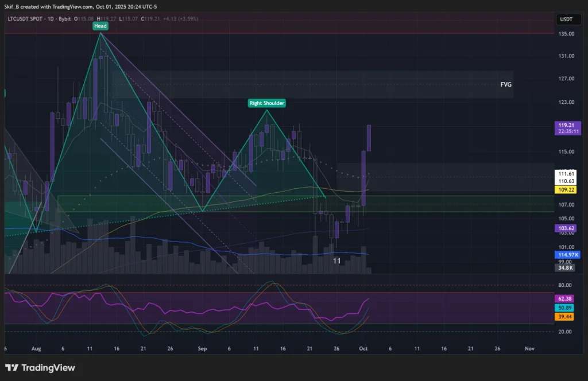
Task: Click the Sep month label on the time axis
Action: click(x=202, y=348)
